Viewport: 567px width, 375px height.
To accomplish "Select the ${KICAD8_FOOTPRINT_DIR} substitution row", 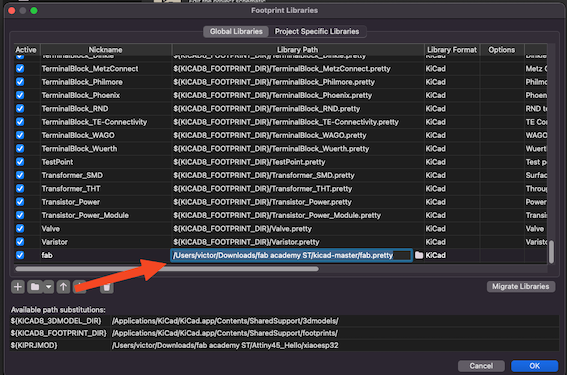I will [x=284, y=333].
